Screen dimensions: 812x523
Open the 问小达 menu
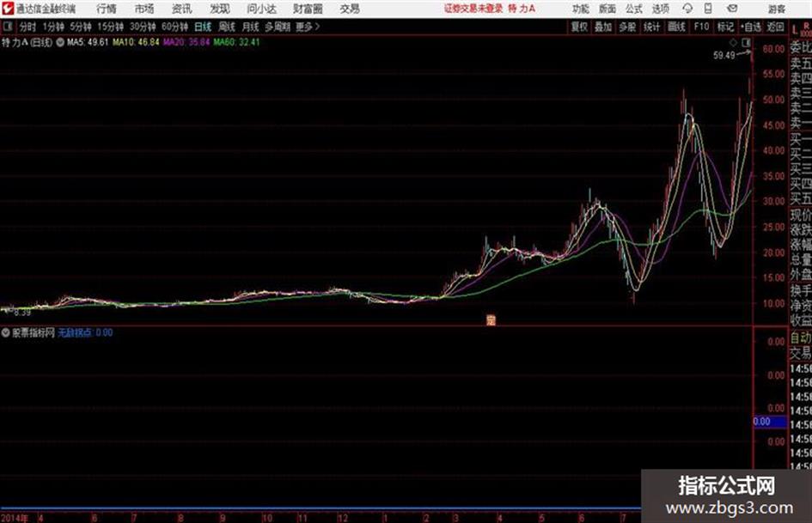(261, 9)
